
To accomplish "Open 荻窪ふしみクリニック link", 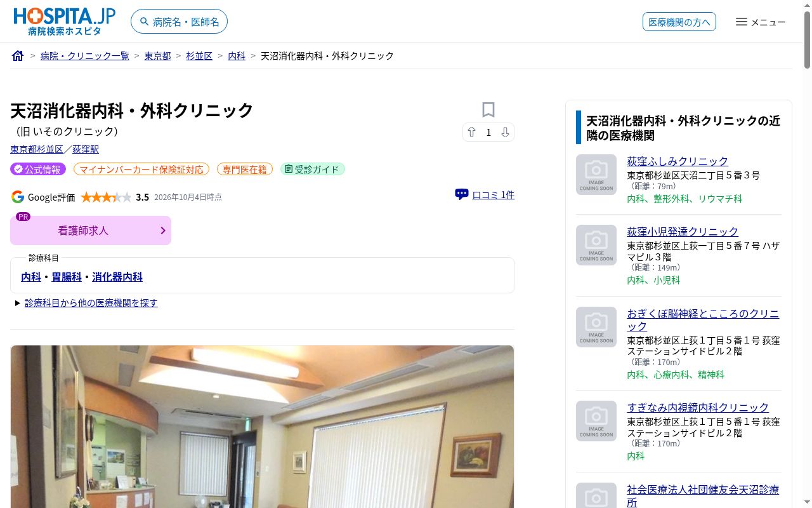I will 678,161.
